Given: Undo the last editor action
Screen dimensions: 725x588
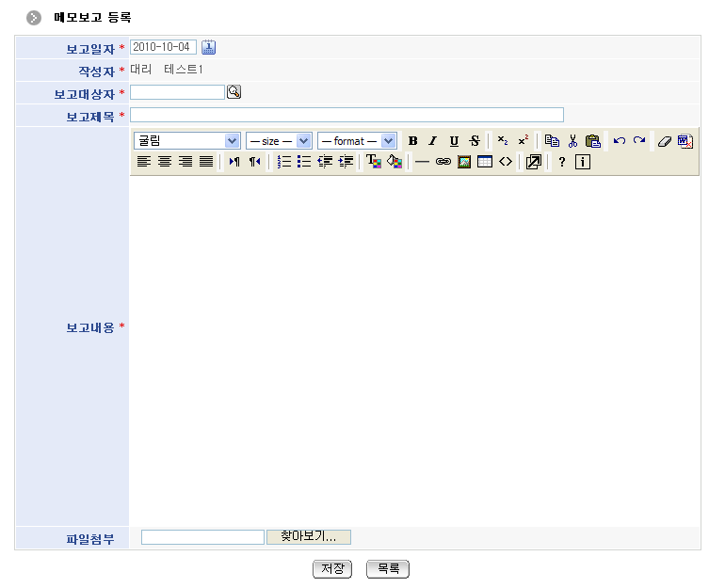Looking at the screenshot, I should click(x=619, y=141).
